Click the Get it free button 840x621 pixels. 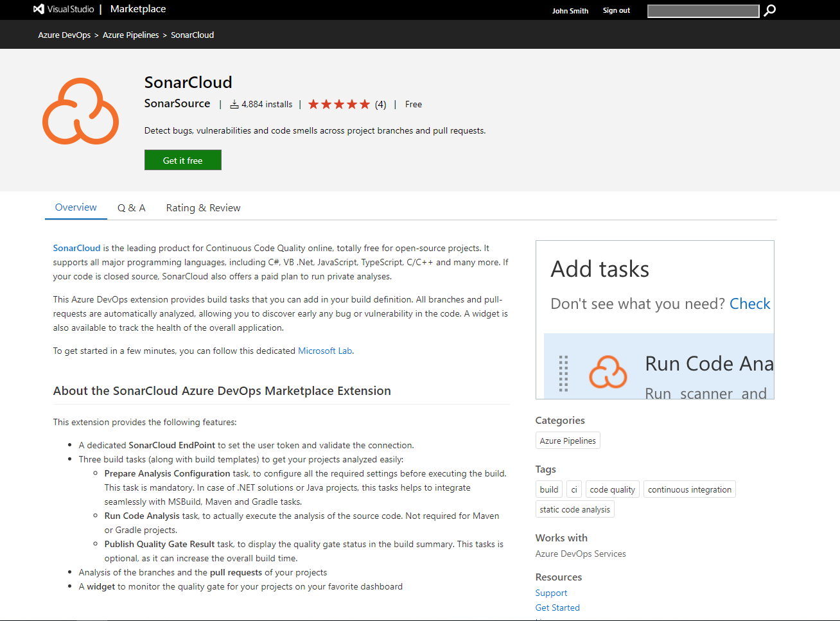(183, 160)
